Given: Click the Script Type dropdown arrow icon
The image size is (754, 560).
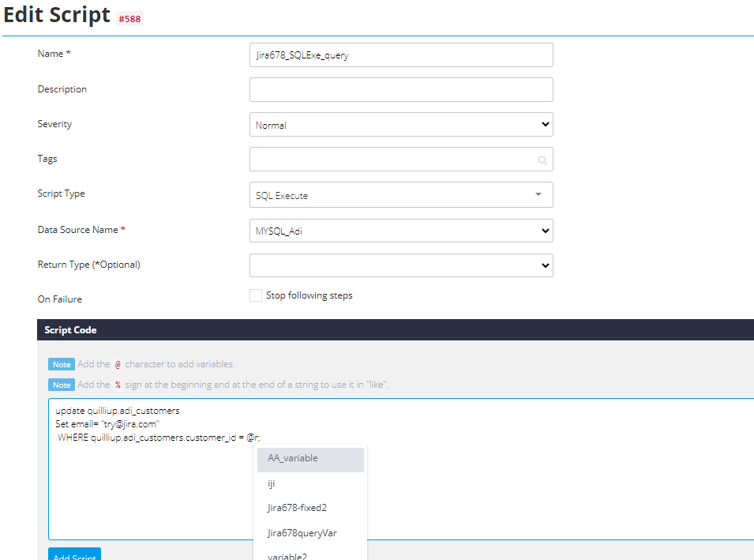Looking at the screenshot, I should pyautogui.click(x=538, y=194).
